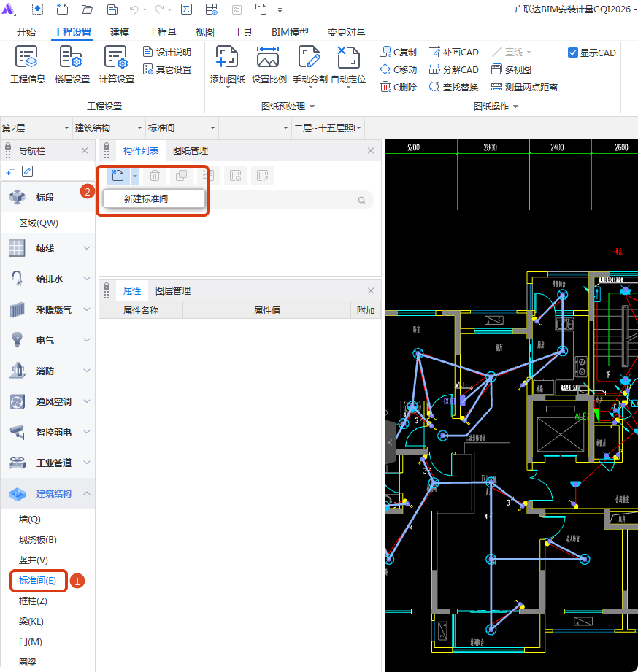
Task: Open the 建模 ribbon tab
Action: click(x=120, y=32)
